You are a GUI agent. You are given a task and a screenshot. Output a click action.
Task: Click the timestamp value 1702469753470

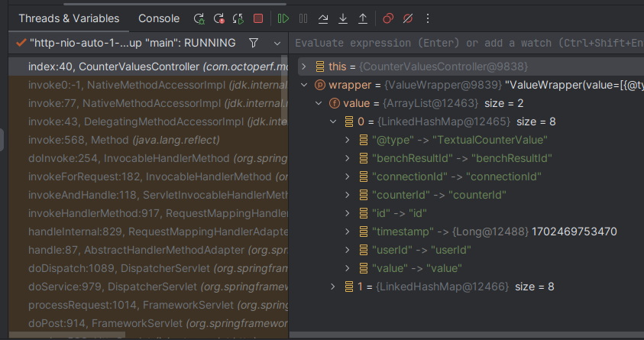(x=574, y=232)
